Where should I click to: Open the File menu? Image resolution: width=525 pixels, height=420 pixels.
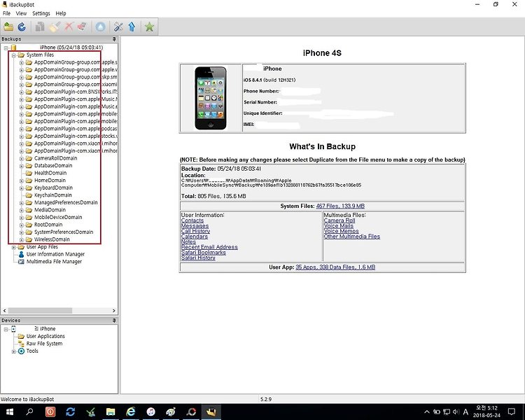6,13
